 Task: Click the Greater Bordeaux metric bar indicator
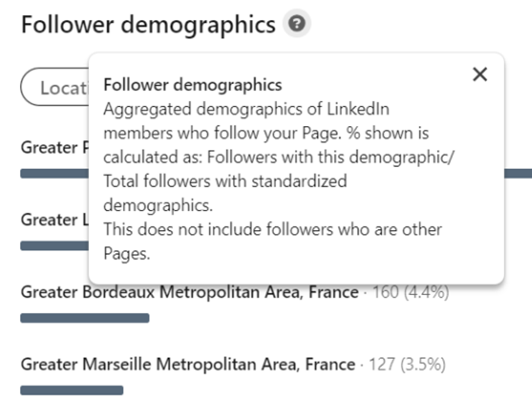click(84, 317)
